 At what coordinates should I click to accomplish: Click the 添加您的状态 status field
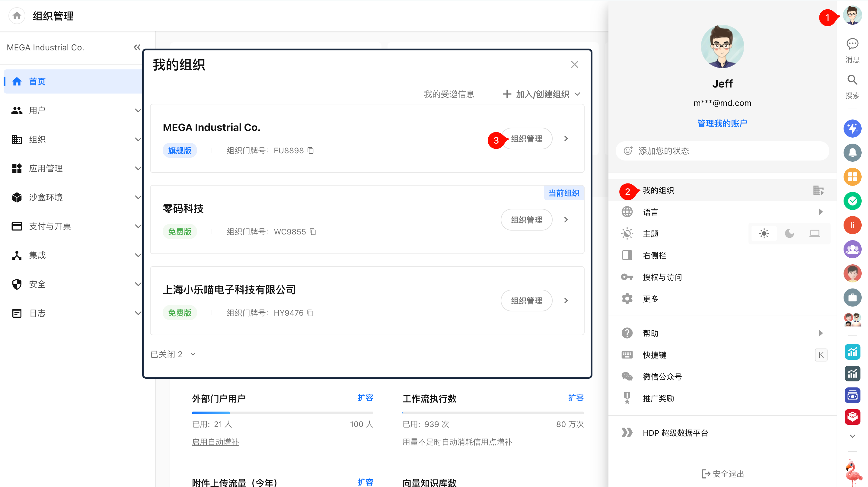pyautogui.click(x=722, y=151)
